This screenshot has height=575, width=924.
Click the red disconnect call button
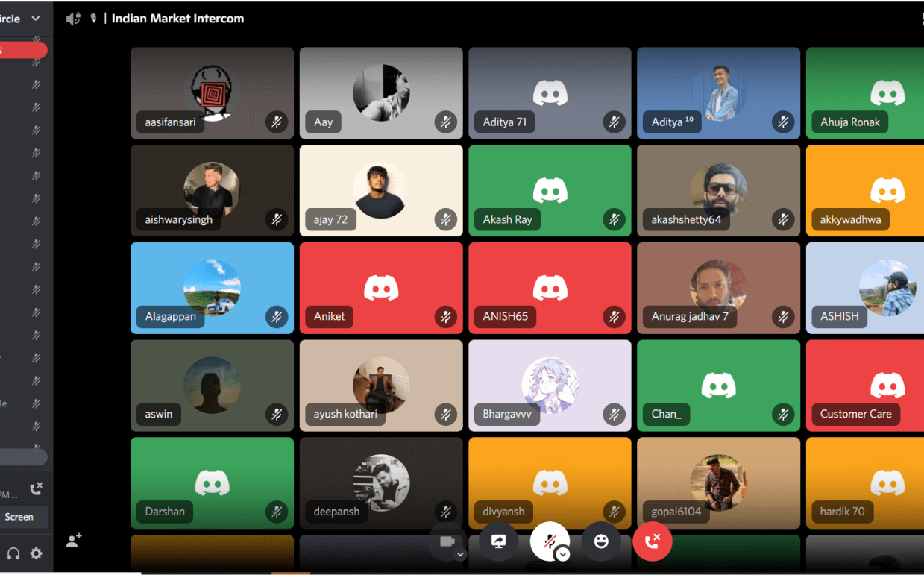(x=653, y=541)
